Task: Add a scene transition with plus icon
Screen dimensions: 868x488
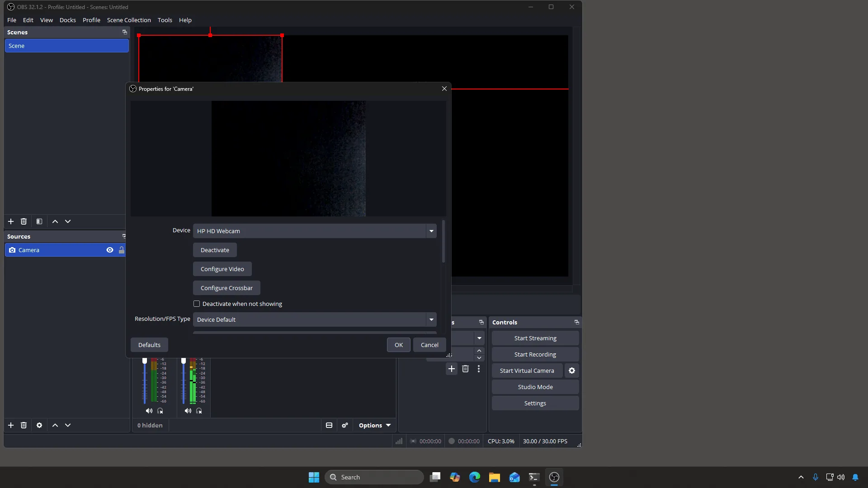Action: (452, 369)
